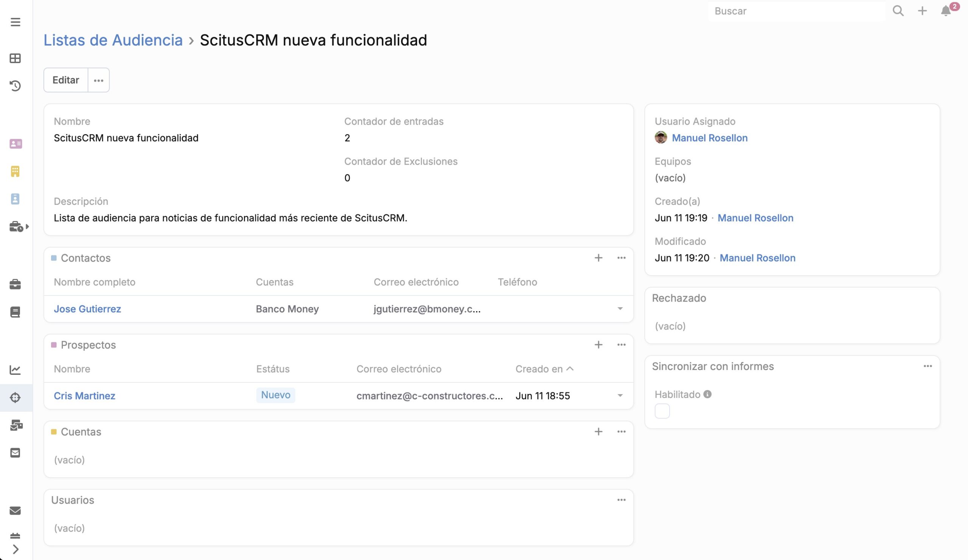This screenshot has height=560, width=968.
Task: Click Manuel Rosellon's avatar picture
Action: tap(661, 138)
